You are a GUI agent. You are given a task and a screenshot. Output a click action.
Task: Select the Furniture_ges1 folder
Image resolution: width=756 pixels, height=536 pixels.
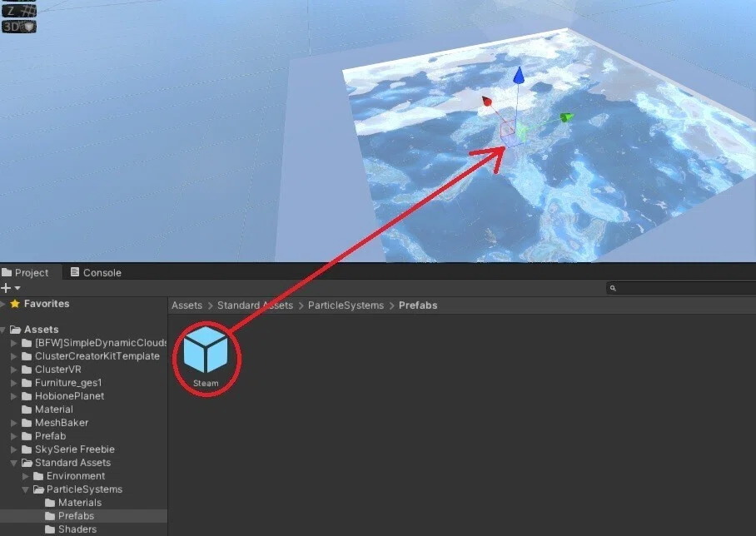62,383
